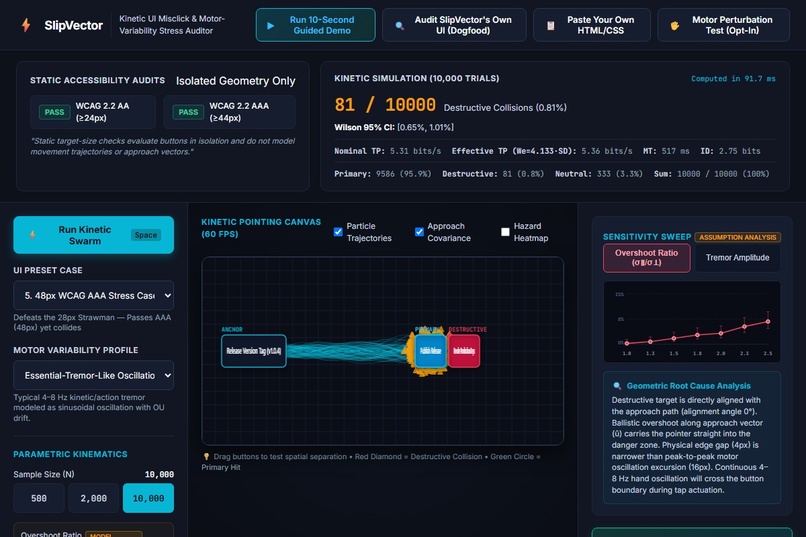Click the 'Computed in 91.7 ms' text
Screen dimensions: 806x537
[733, 79]
